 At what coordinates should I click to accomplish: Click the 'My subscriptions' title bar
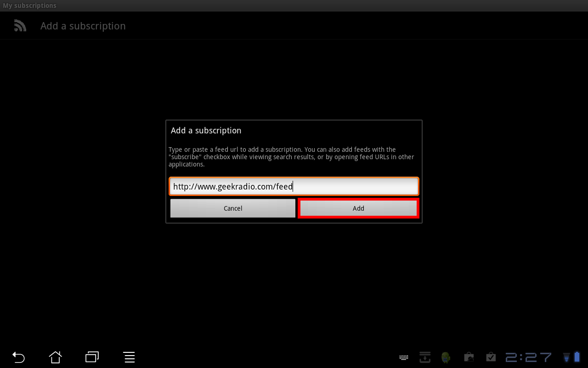pos(30,6)
